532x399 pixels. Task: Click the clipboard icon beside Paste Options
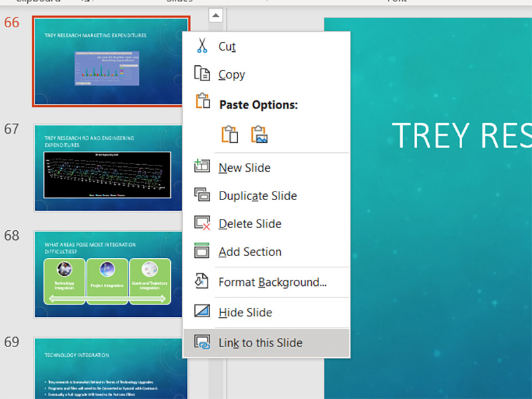(203, 101)
